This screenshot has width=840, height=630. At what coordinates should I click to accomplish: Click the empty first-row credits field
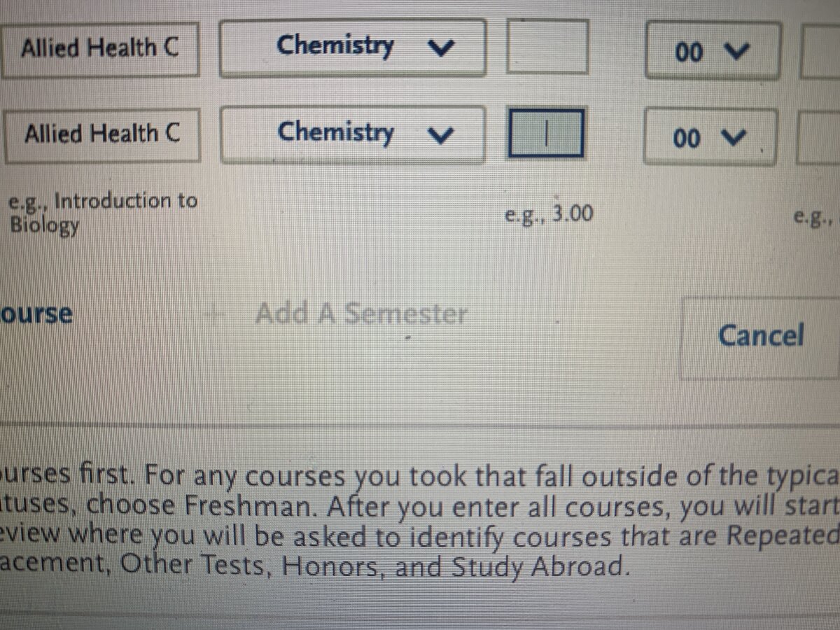click(x=547, y=48)
